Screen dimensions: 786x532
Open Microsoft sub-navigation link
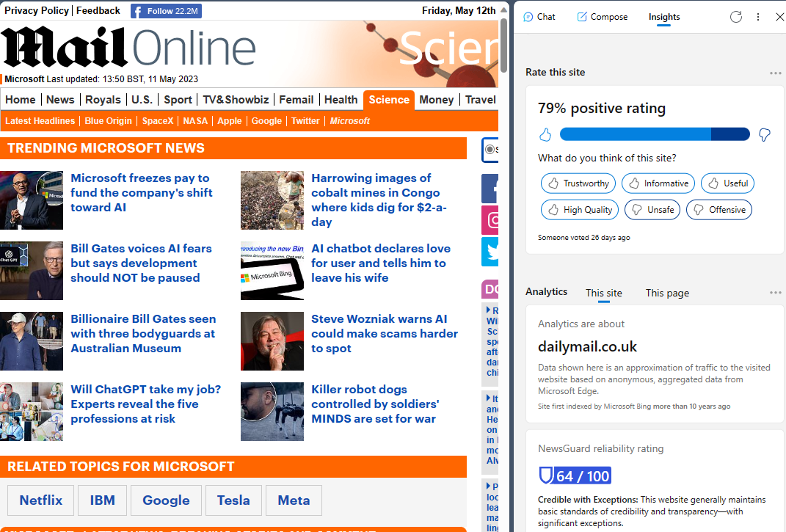coord(350,121)
